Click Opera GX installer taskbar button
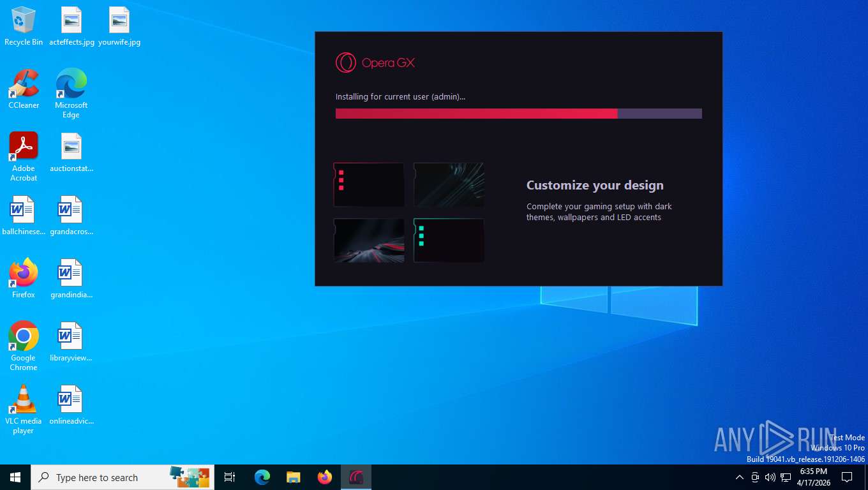Screen dimensions: 868x490 356,477
